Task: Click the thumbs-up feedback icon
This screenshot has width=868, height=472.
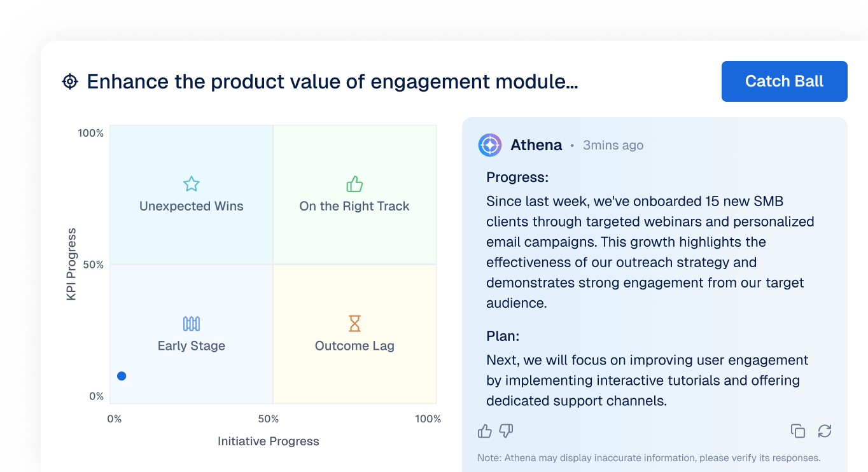Action: click(x=485, y=431)
